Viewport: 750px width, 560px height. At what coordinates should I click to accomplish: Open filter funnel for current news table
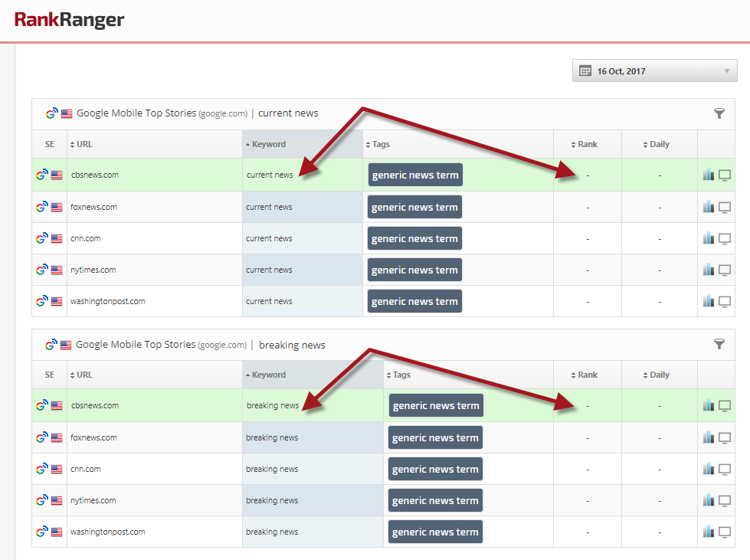coord(719,113)
